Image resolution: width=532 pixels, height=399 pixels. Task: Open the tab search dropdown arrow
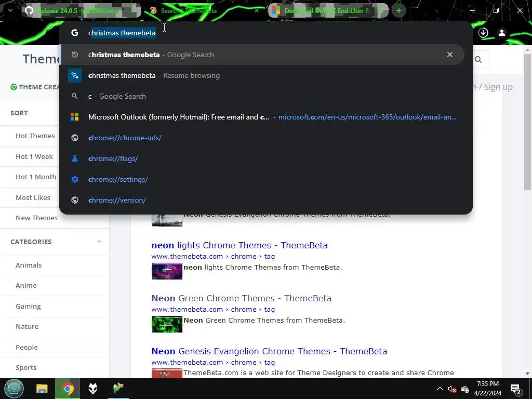10,10
